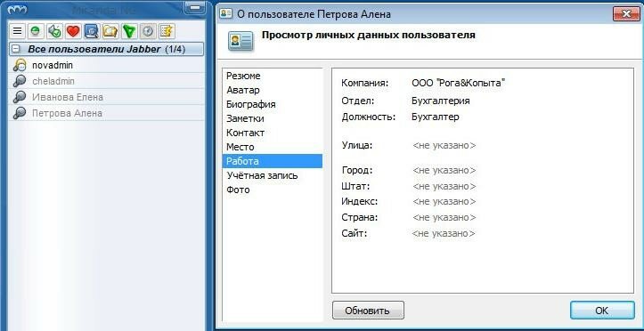Click the large profile card header icon
This screenshot has width=644, height=331.
point(241,41)
